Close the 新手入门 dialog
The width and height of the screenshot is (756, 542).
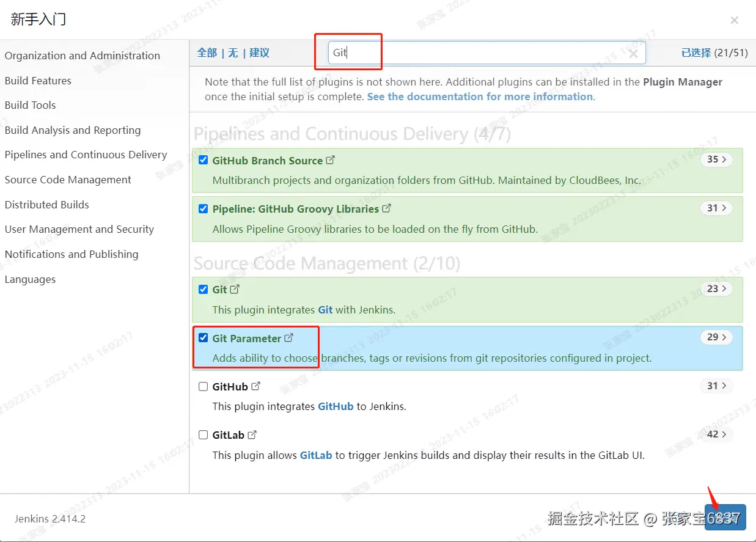click(734, 20)
